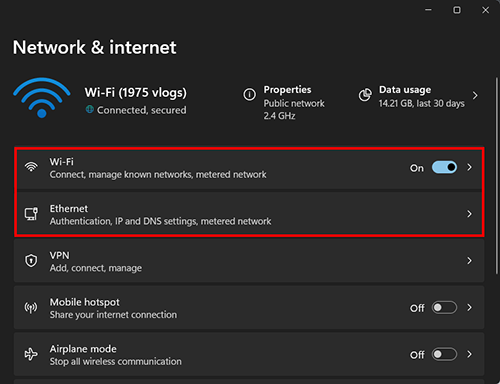
Task: Click the 'Network & internet' page title
Action: click(x=94, y=47)
